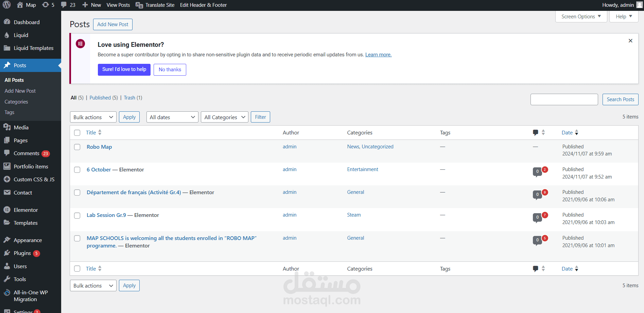Click the admin avatar beside Howdy, admin
Screen dimensions: 644x313
[x=639, y=5]
